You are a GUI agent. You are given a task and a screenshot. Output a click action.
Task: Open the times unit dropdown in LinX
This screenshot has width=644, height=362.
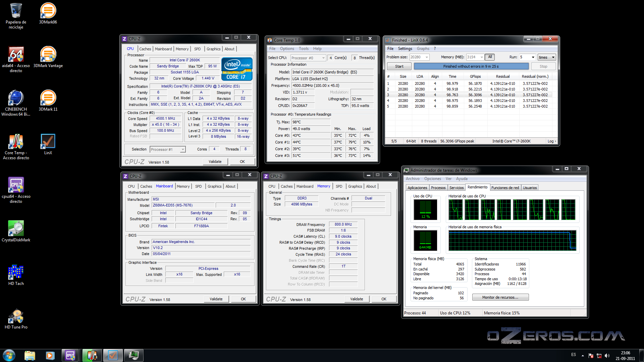pyautogui.click(x=547, y=57)
